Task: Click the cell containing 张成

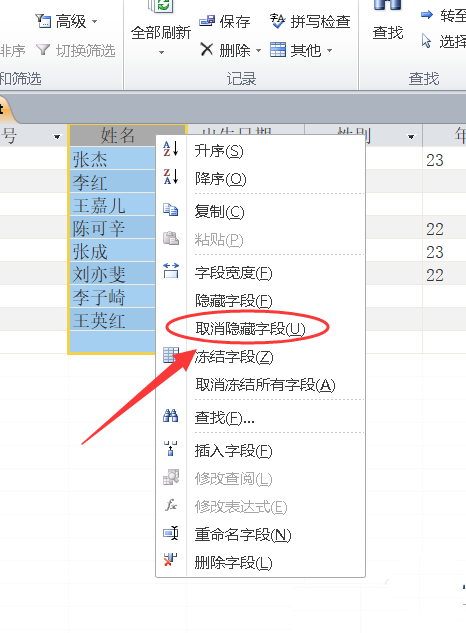Action: pyautogui.click(x=112, y=251)
